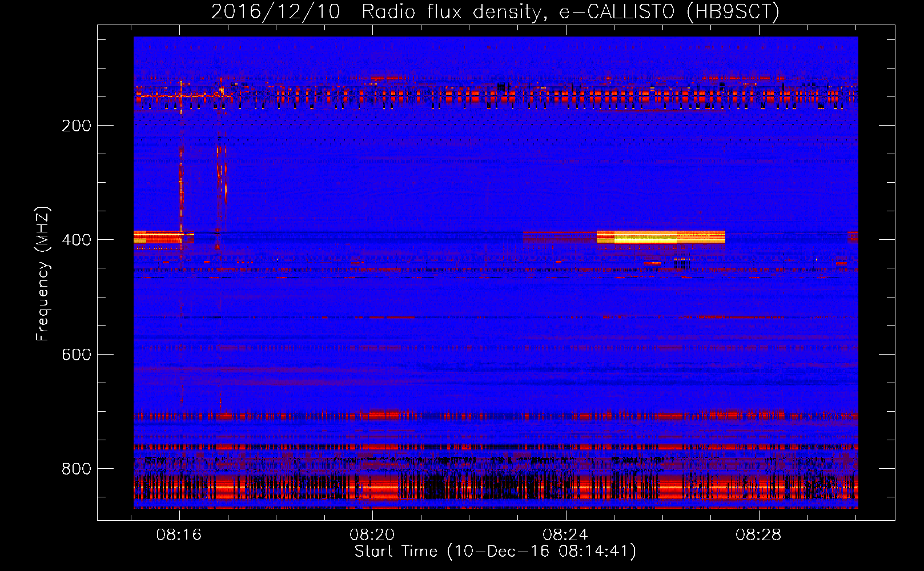Click the 'Frequency (MHZ)' y-axis label

(x=43, y=274)
